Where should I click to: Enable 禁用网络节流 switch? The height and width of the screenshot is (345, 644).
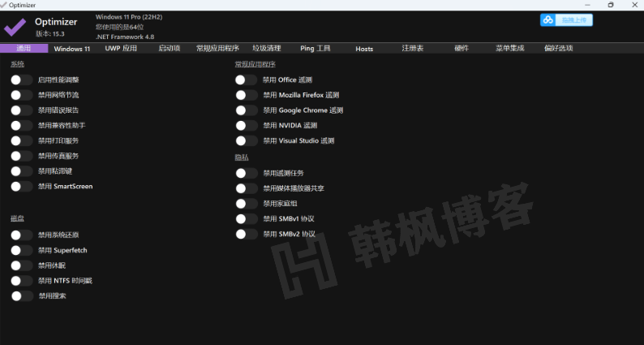tap(21, 95)
